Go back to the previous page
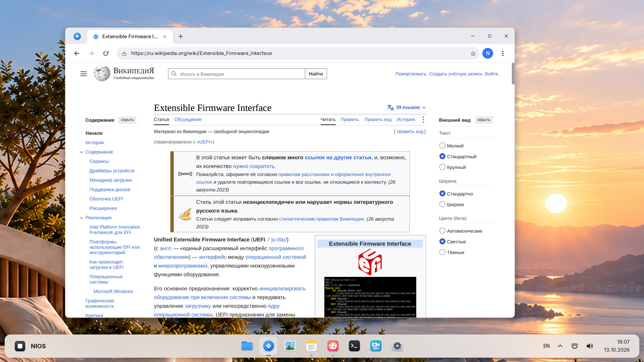644x362 pixels. [x=77, y=53]
